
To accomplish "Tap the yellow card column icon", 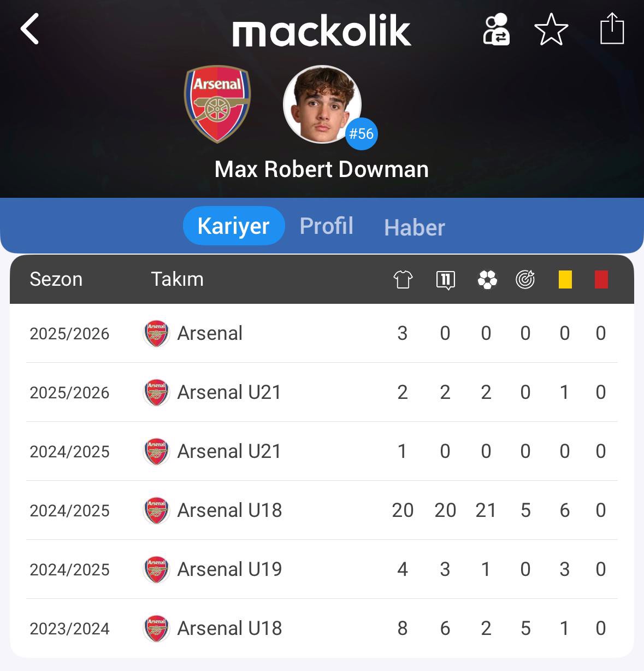I will [x=565, y=280].
